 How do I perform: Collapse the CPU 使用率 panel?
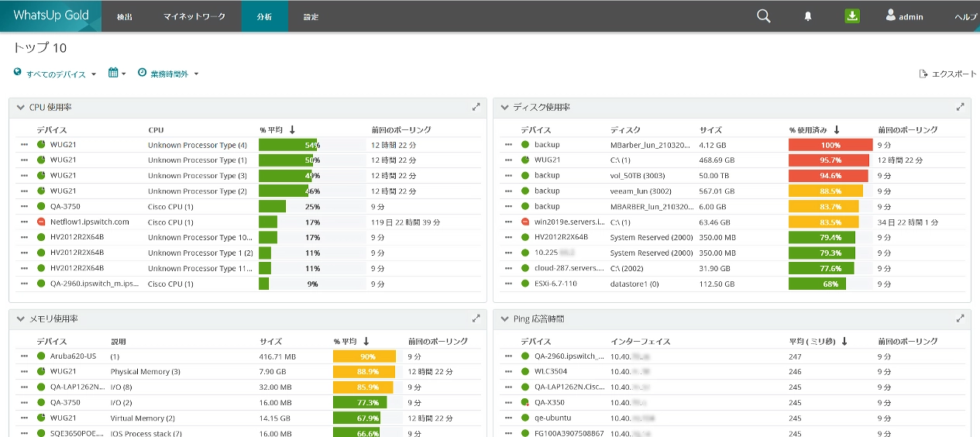[20, 108]
